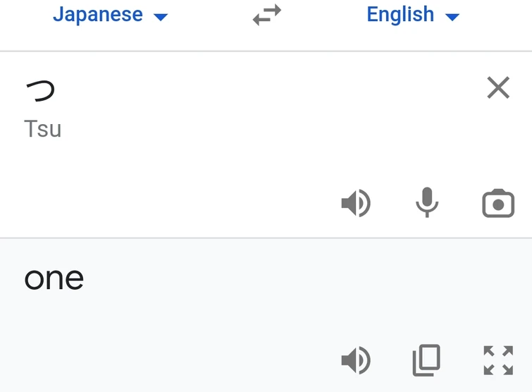Open the English target language selector
Image resolution: width=532 pixels, height=392 pixels.
point(400,14)
